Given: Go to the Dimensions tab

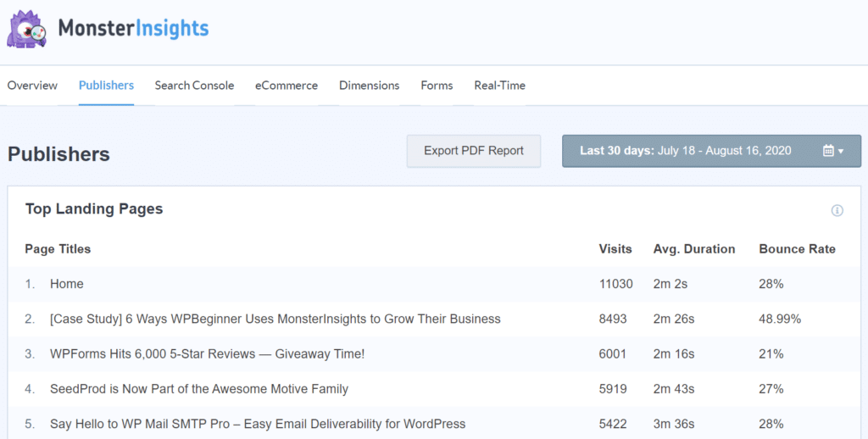Looking at the screenshot, I should pyautogui.click(x=370, y=86).
